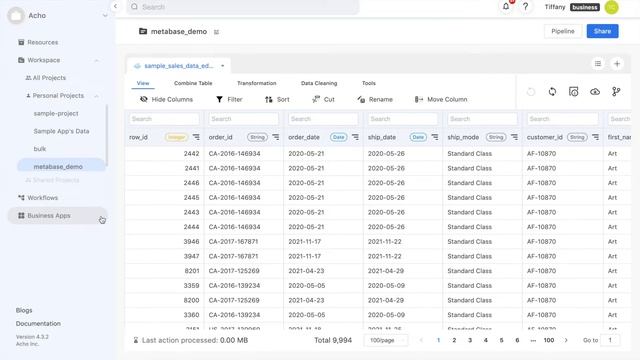Open ship_mode column menu icon
The height and width of the screenshot is (360, 640).
click(x=514, y=137)
